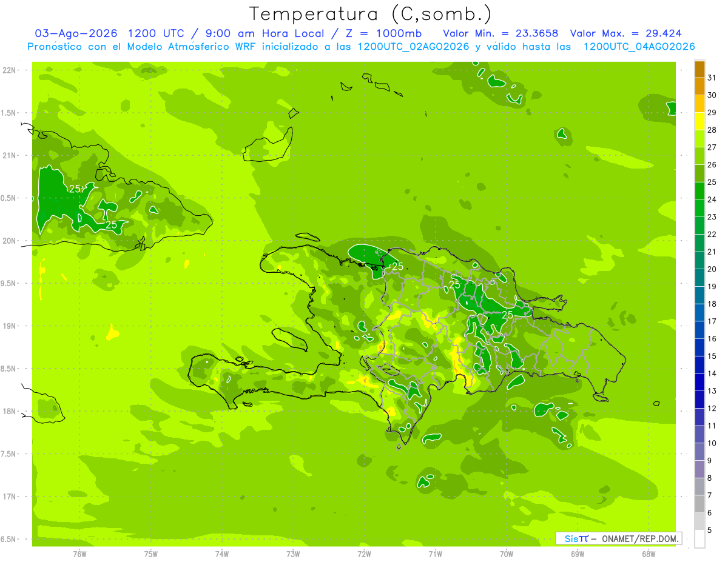Click the '69W' longitude axis label
Viewport: 728px width, 562px height.
(578, 554)
